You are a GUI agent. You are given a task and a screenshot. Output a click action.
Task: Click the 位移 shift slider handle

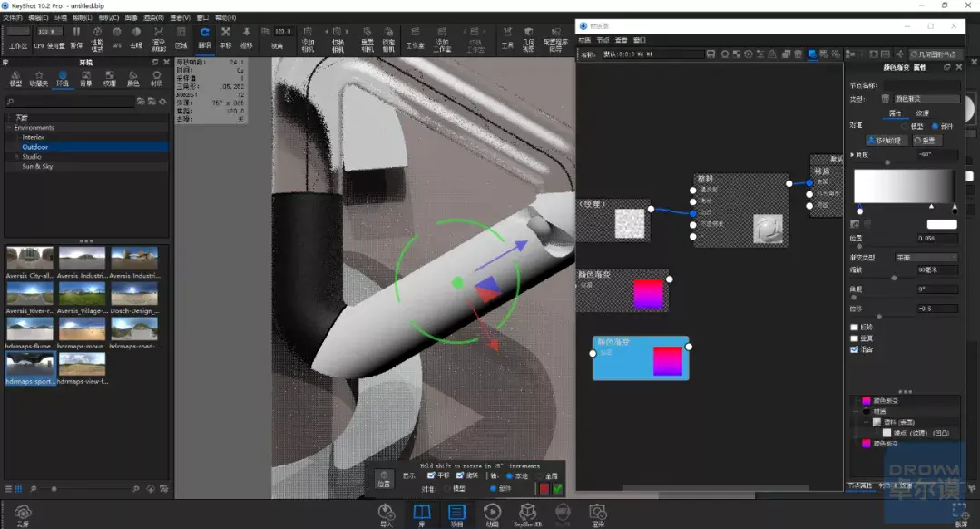(x=878, y=317)
